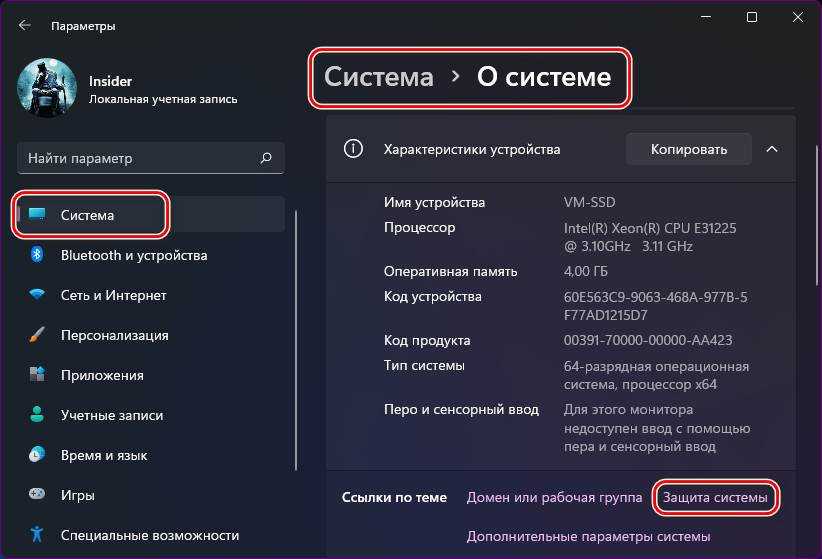
Task: Open Домен или рабочая группа link
Action: (x=554, y=497)
